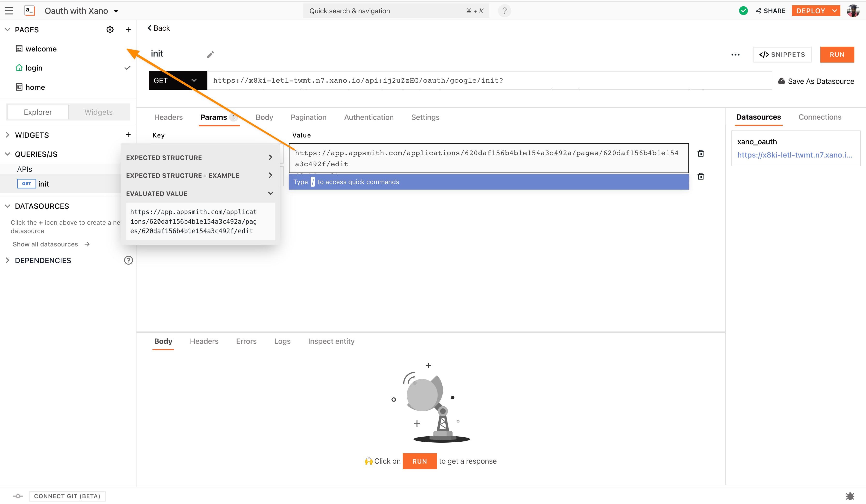Open the Authentication tab
The image size is (866, 504).
pos(369,117)
